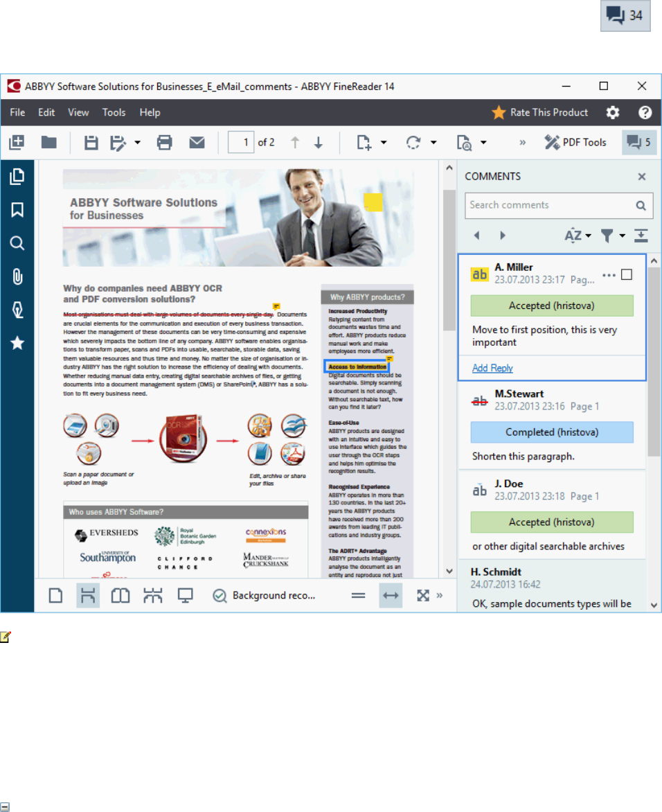662x812 pixels.
Task: Click the page number field
Action: 241,143
